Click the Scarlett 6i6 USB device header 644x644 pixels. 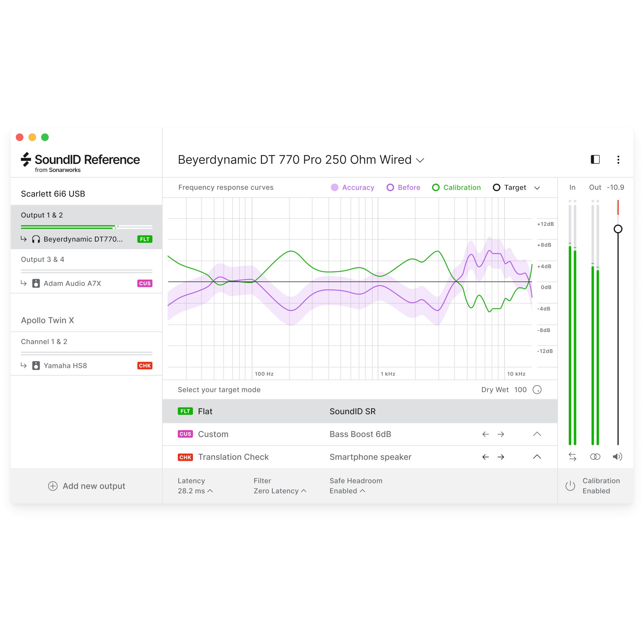[53, 194]
